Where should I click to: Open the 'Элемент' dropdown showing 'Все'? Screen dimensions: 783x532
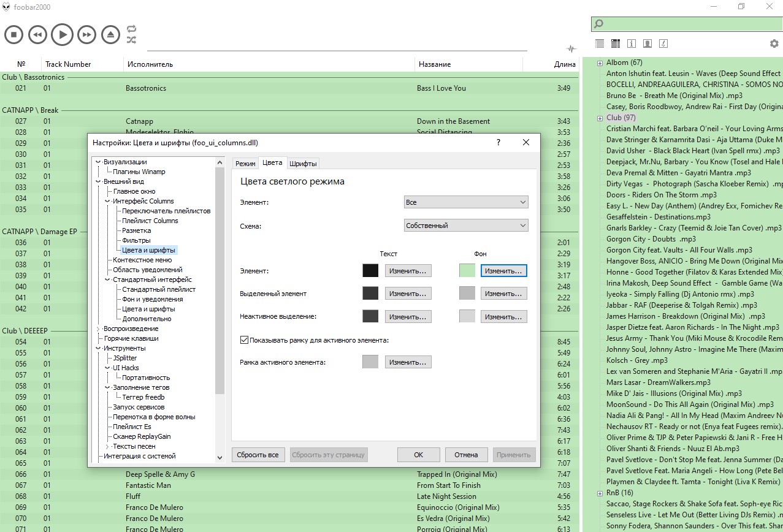(x=466, y=202)
